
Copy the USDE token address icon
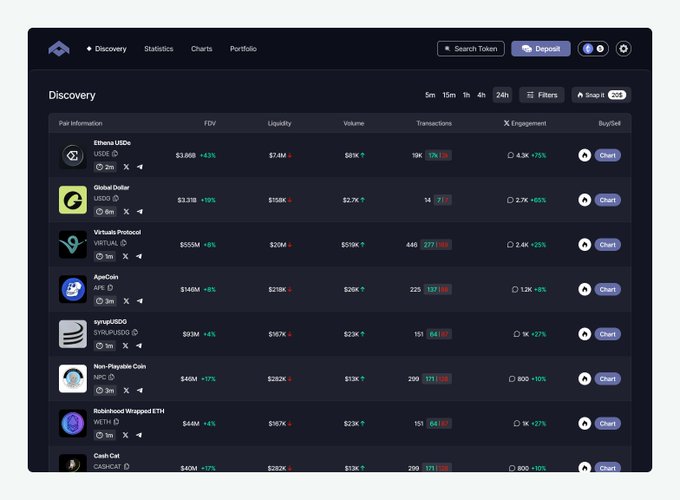point(115,154)
